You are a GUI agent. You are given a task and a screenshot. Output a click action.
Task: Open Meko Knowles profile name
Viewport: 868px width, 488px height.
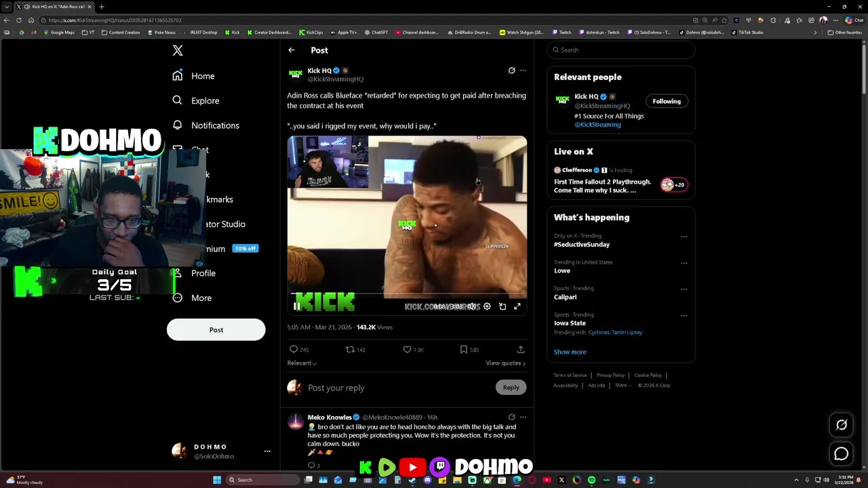[x=330, y=418]
